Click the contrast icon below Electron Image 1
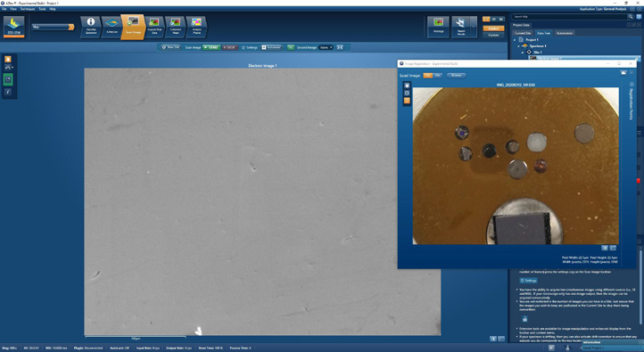The height and width of the screenshot is (352, 644). coord(493,339)
